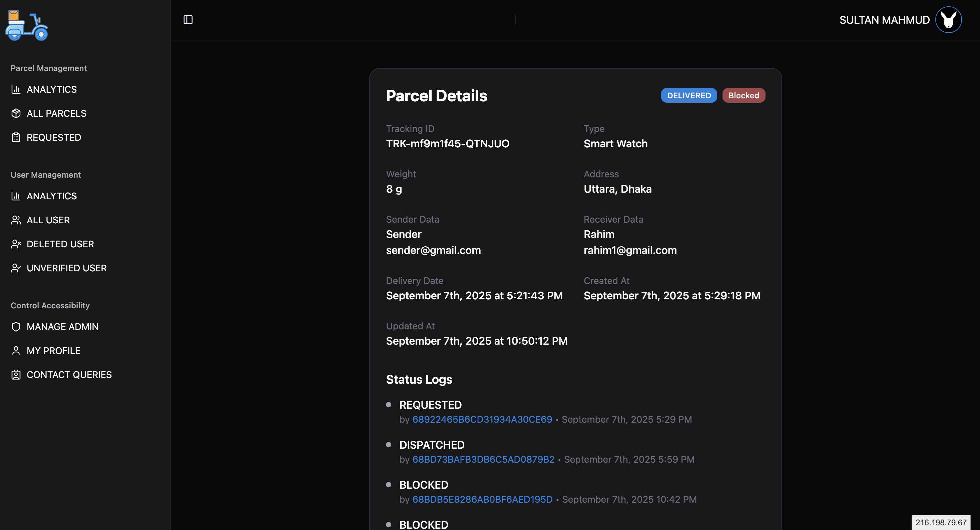
Task: Select the Deleted User icon
Action: pos(16,244)
